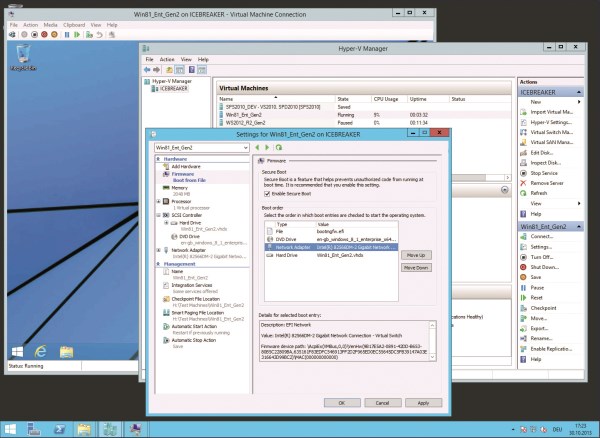Select File bootmgfw.efi row in boot order
This screenshot has height=438, width=600.
coord(331,231)
